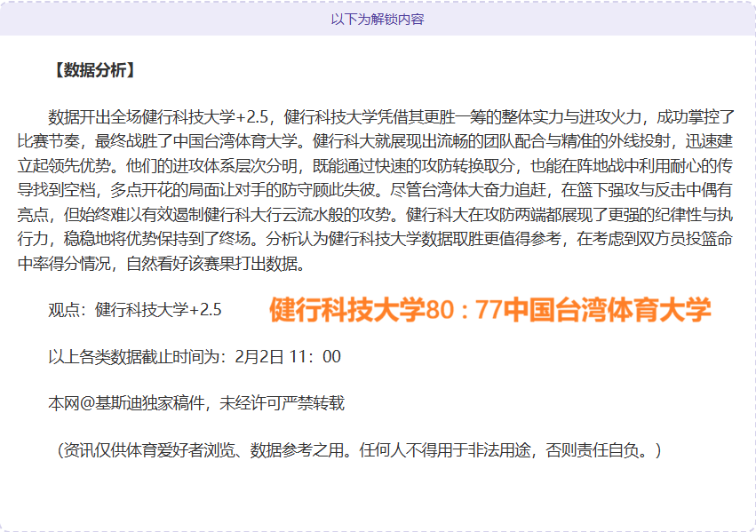Screen dimensions: 756x532
Task: Click the dashed border at top of page
Action: tap(378, 3)
